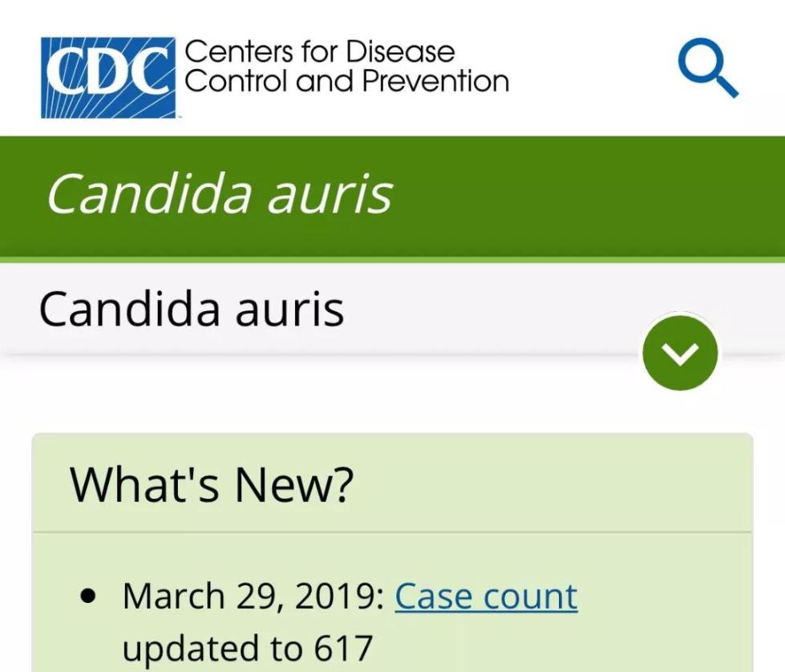785x672 pixels.
Task: Click the 'updated to 617' text
Action: point(247,648)
